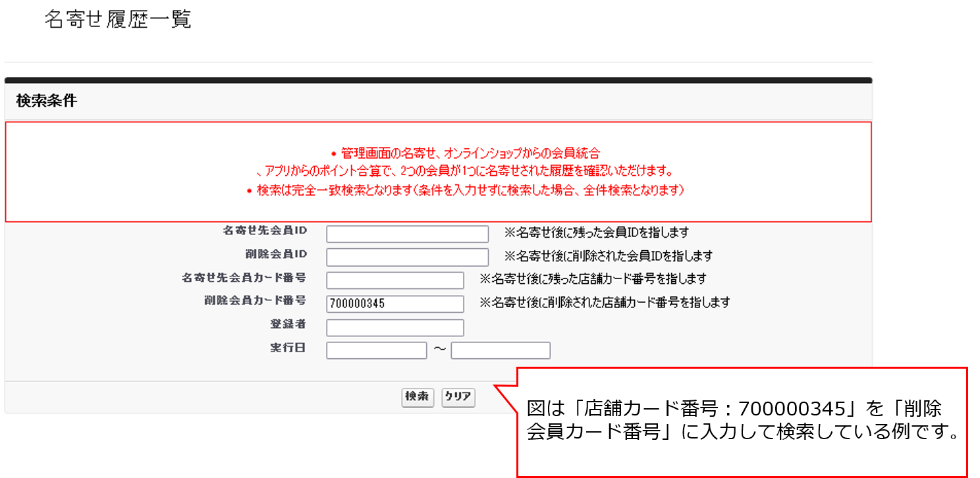
Task: Click the 検索条件 section header
Action: [x=47, y=101]
